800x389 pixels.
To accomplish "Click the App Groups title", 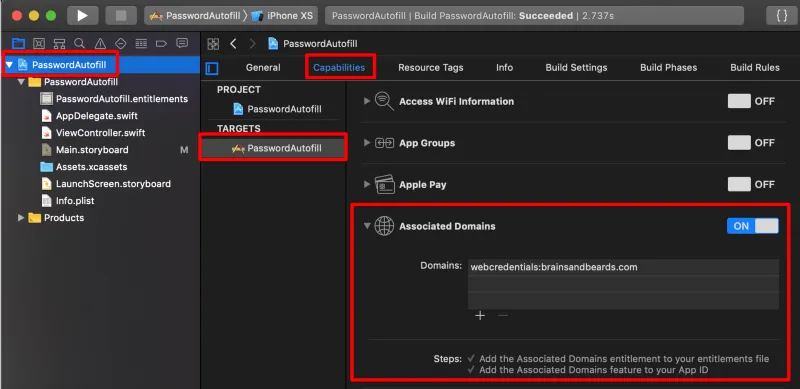I will coord(427,143).
